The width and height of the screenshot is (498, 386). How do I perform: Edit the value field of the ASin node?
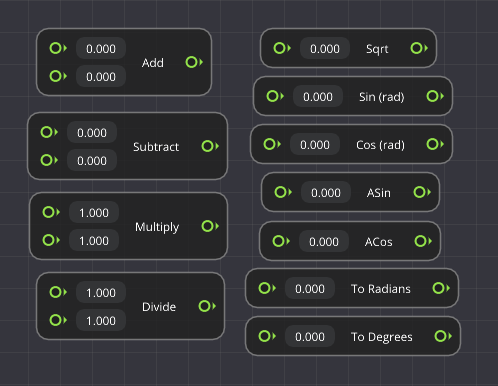tap(326, 193)
